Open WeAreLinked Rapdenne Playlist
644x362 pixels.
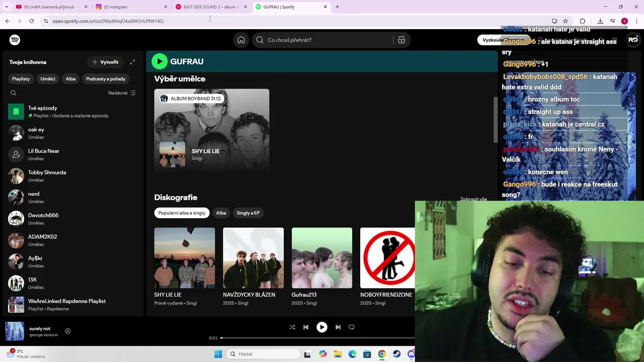coord(73,305)
